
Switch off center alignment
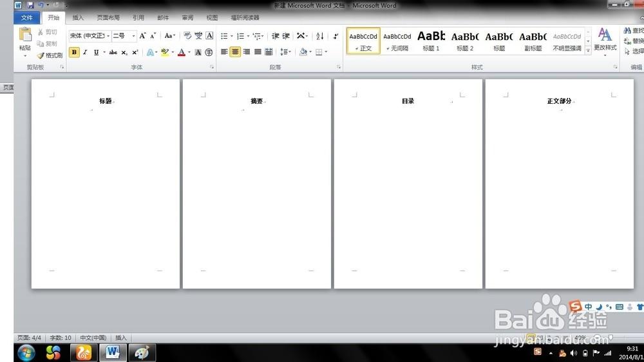point(235,52)
